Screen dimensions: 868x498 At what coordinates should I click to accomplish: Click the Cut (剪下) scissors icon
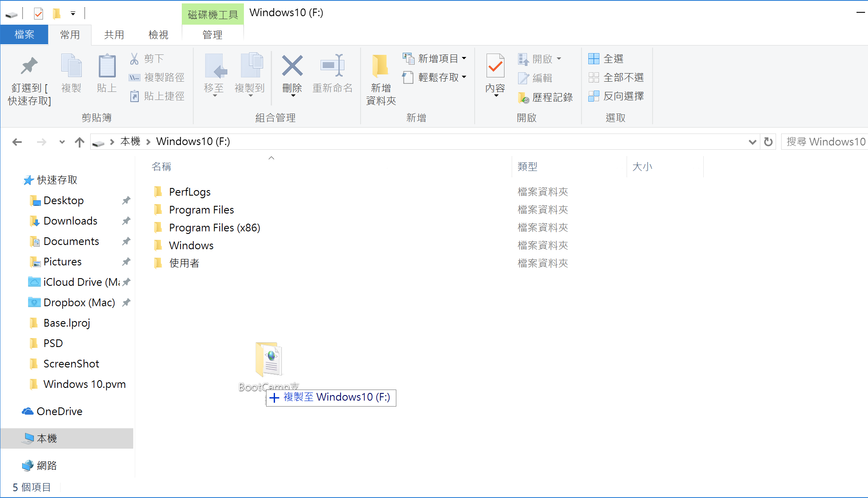click(x=134, y=59)
